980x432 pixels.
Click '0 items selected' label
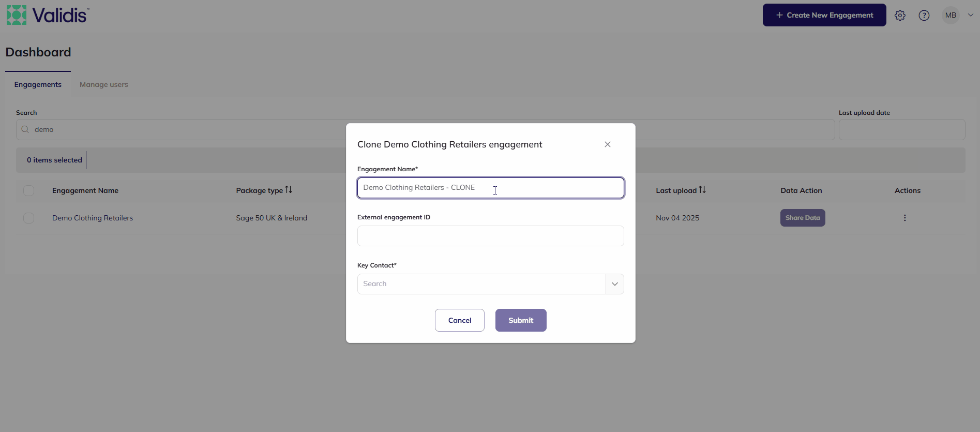54,160
